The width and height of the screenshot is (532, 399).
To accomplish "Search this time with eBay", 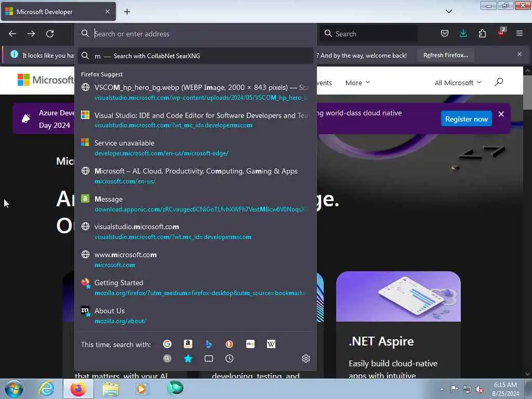I will tap(250, 344).
